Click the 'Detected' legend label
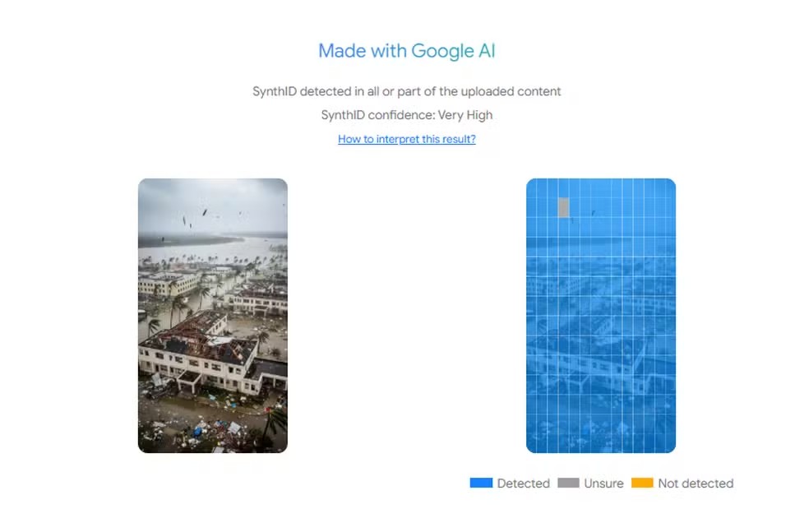Viewport: 809px width, 532px height. [523, 483]
